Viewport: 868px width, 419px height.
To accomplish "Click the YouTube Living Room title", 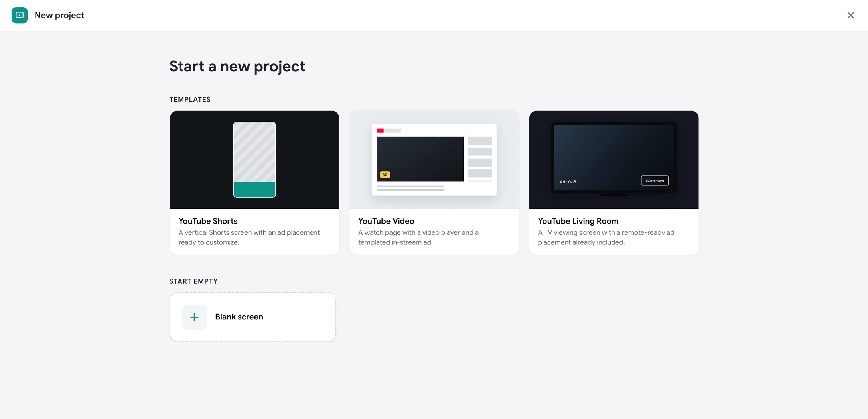I will point(578,221).
